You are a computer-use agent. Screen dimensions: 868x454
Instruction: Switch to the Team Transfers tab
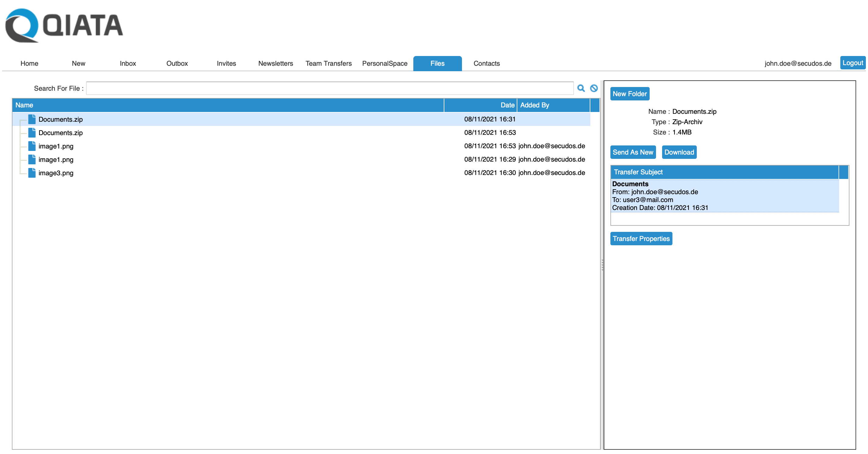pos(328,63)
